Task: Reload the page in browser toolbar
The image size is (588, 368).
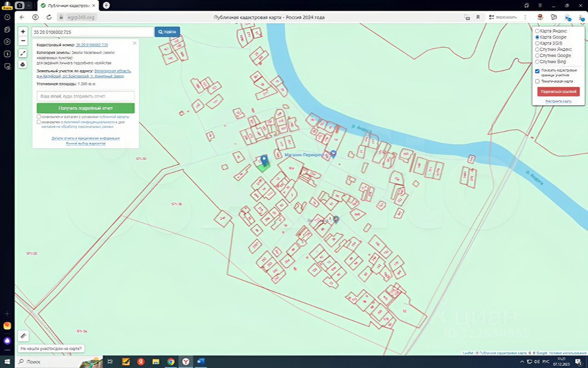Action: pos(49,17)
